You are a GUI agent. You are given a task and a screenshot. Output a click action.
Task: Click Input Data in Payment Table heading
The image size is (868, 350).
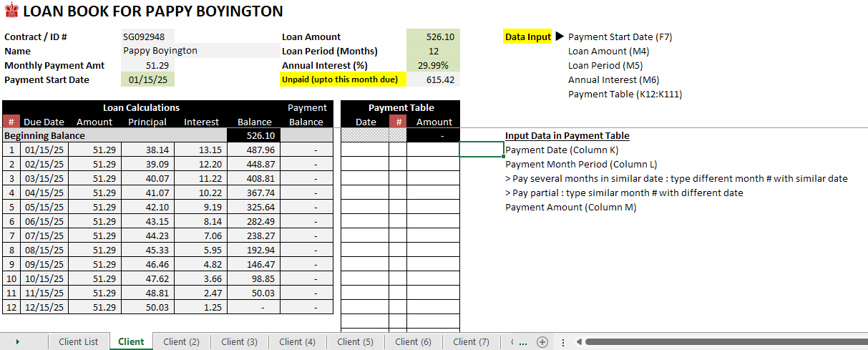567,135
